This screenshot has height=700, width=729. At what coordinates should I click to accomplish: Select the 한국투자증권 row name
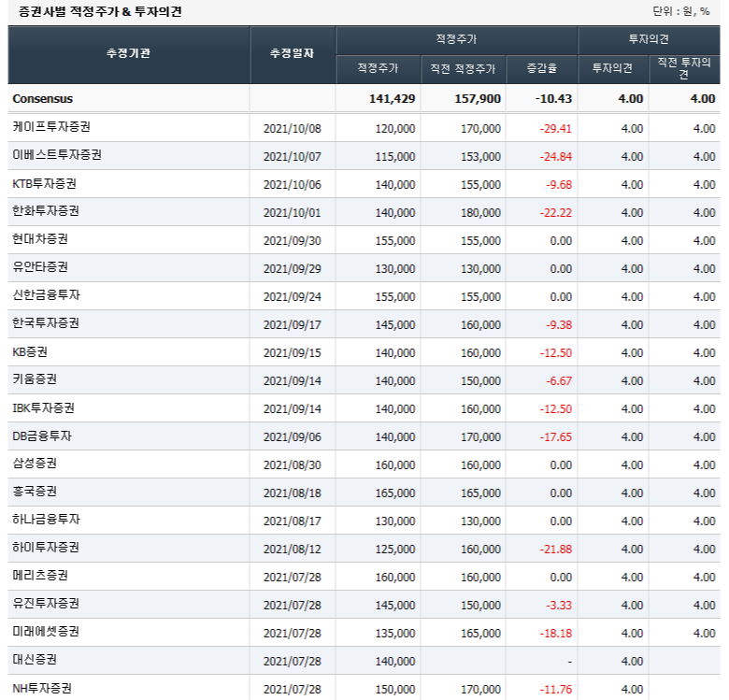[46, 323]
